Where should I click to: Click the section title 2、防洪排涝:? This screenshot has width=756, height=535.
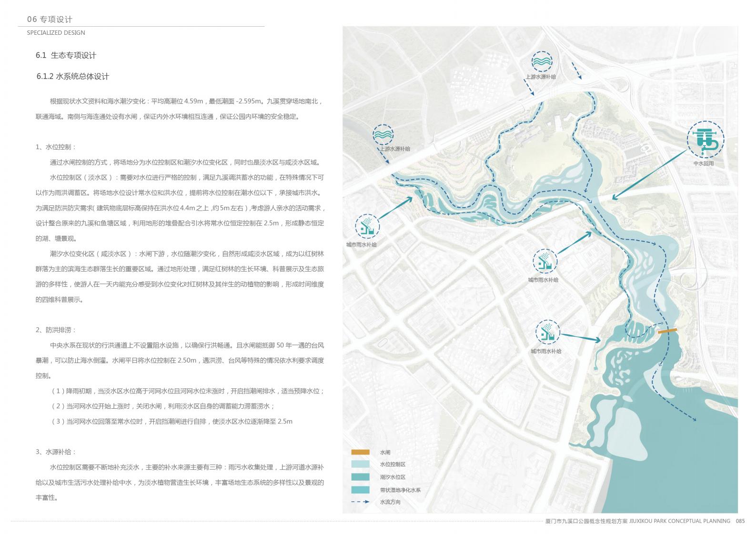[56, 330]
